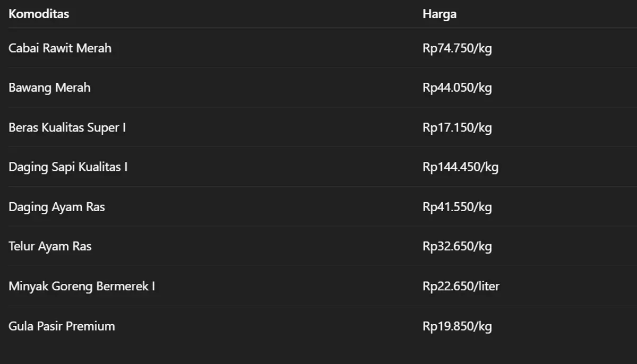Click the Rp74.750/kg price

click(457, 48)
